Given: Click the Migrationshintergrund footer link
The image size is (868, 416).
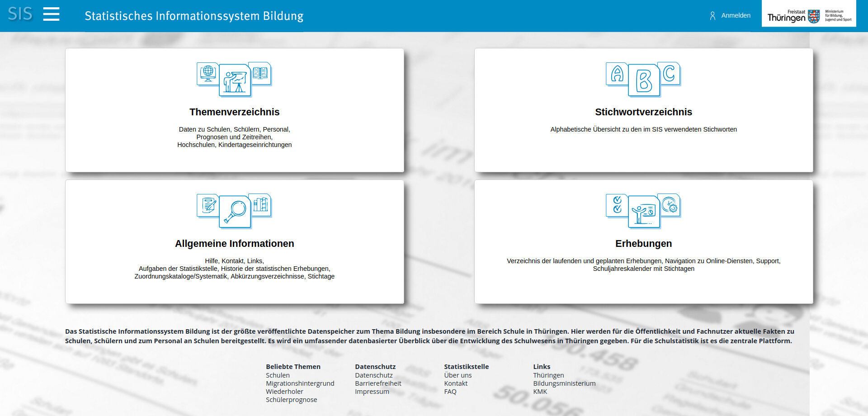Looking at the screenshot, I should point(300,383).
